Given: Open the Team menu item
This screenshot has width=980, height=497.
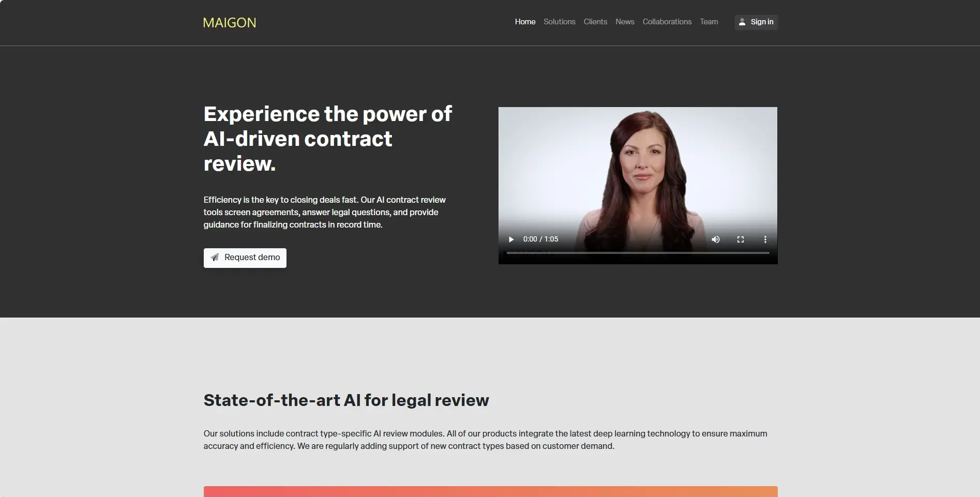Looking at the screenshot, I should point(709,22).
